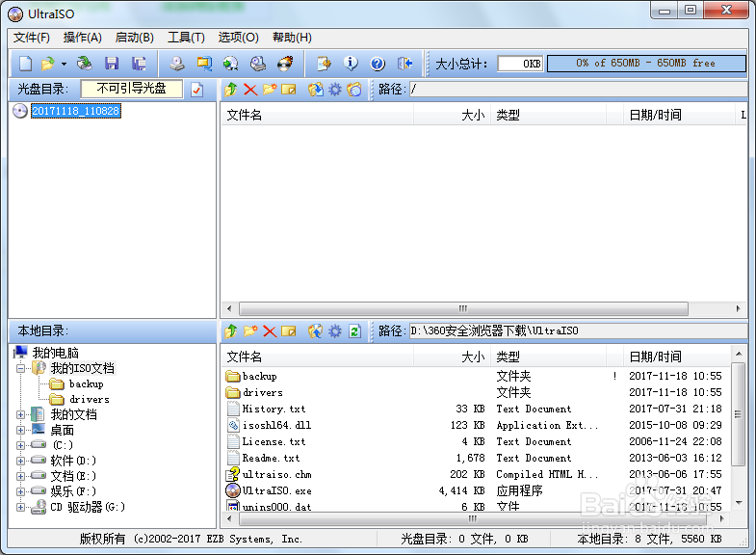This screenshot has height=555, width=756.
Task: Open the 工具(T) menu
Action: point(186,38)
